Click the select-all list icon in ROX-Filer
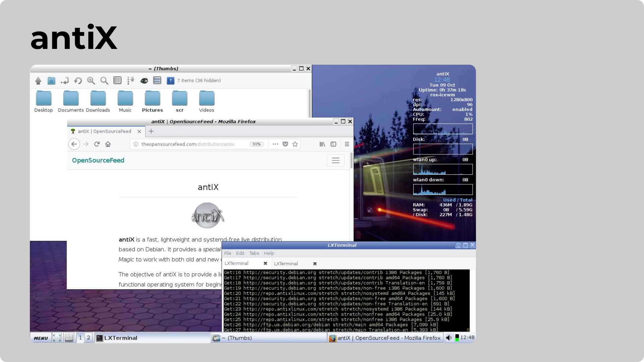644x362 pixels. (157, 80)
